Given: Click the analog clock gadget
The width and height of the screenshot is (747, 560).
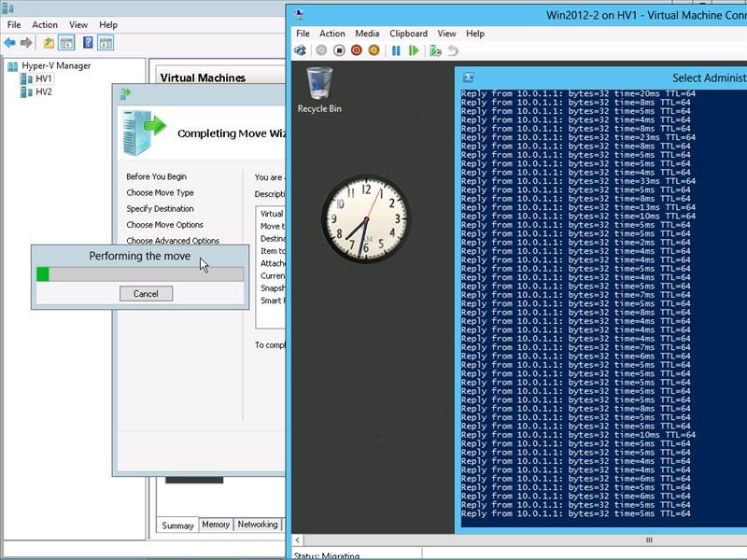Looking at the screenshot, I should 366,218.
